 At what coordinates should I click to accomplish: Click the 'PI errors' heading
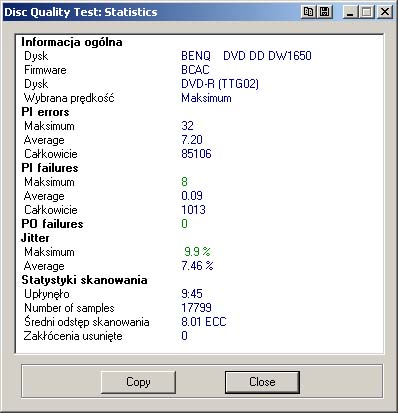45,112
